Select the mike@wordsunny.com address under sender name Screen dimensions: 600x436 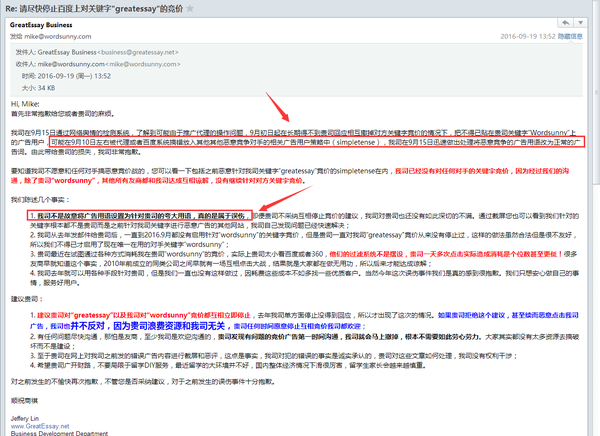tap(58, 37)
